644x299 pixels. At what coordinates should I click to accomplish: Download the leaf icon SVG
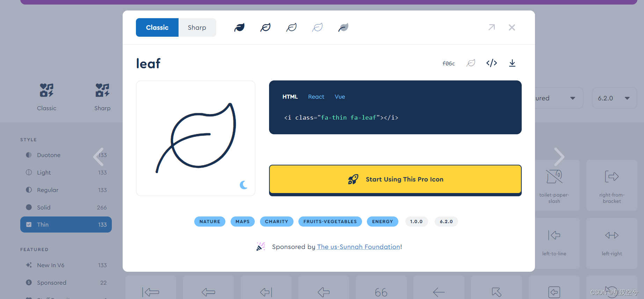click(512, 63)
